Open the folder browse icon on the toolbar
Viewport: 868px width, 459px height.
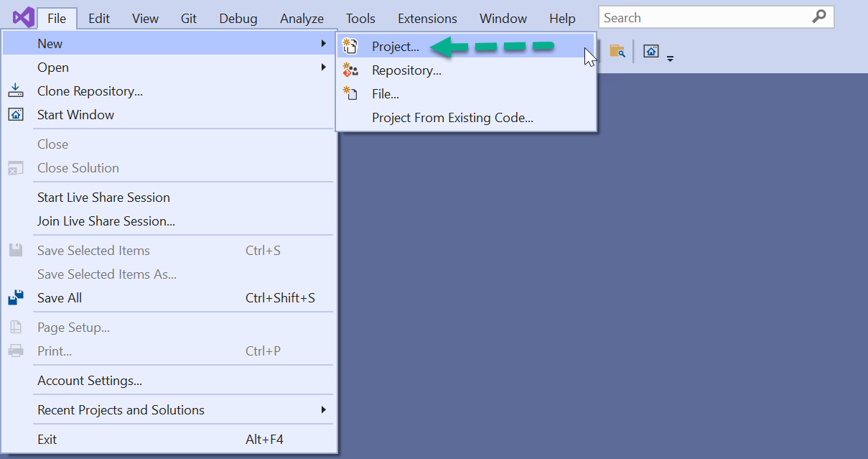[617, 50]
